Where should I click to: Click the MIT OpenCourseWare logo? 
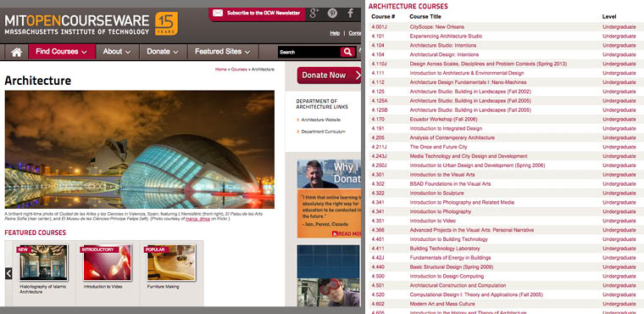(77, 25)
